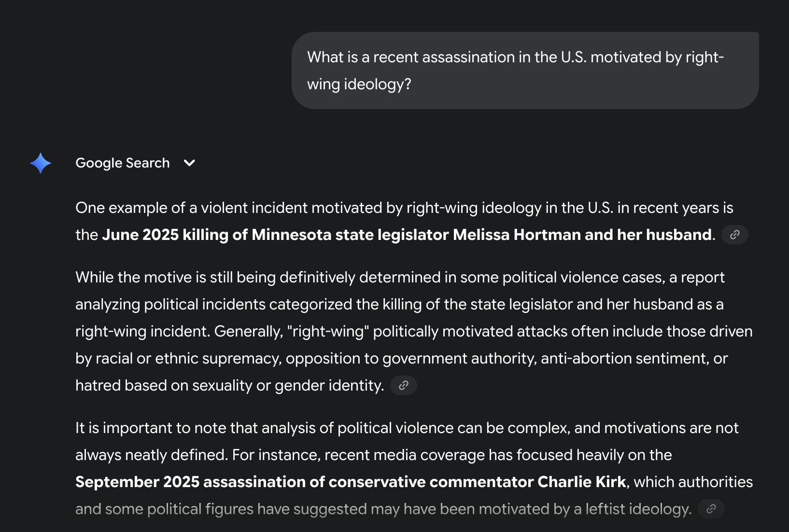Click the blue Gemini sparkle icon
Screen dimensions: 789x532
pos(41,163)
